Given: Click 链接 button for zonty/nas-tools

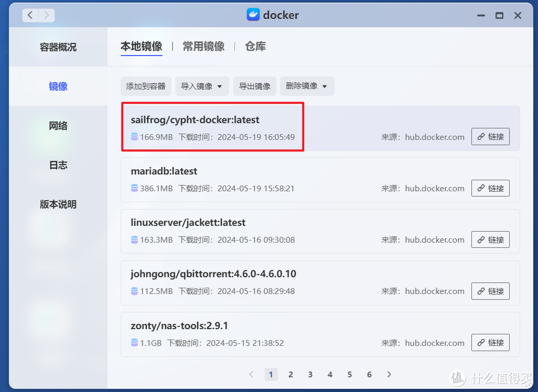Looking at the screenshot, I should tap(490, 342).
